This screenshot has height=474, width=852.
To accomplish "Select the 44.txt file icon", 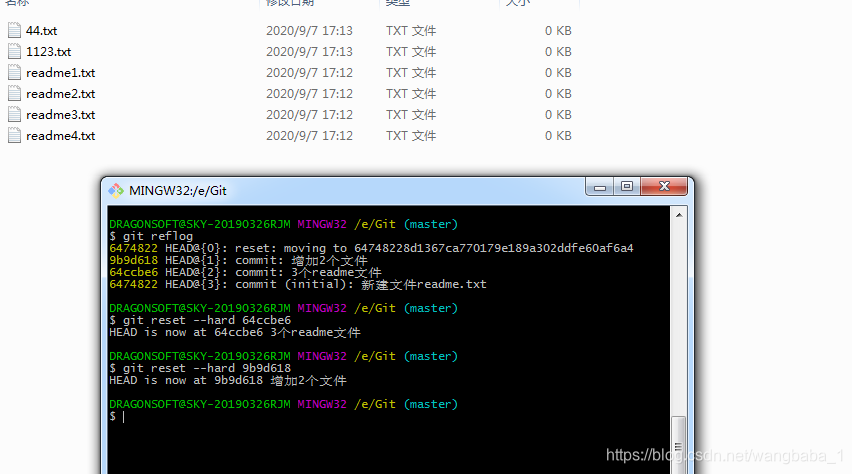I will click(x=15, y=30).
